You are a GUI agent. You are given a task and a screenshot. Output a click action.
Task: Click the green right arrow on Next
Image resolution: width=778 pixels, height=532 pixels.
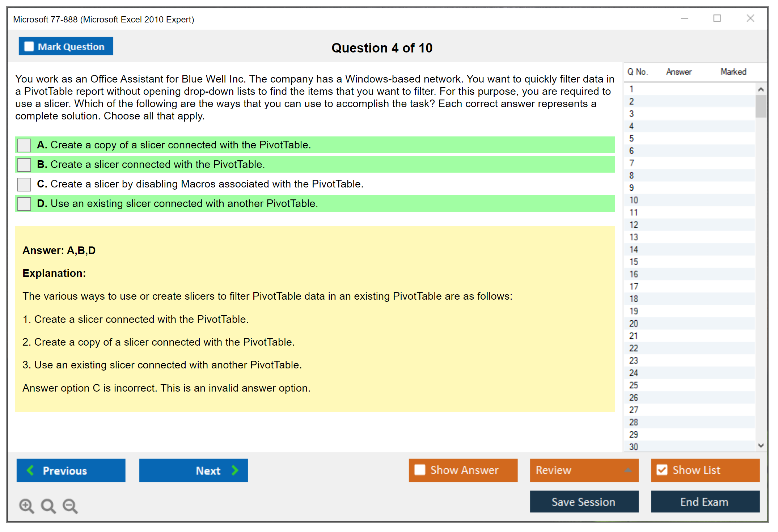[235, 470]
